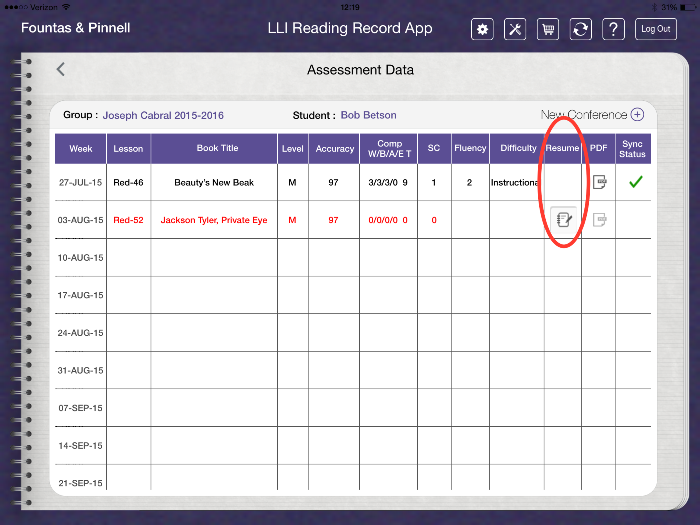Tap the Fluency column header

tap(469, 149)
